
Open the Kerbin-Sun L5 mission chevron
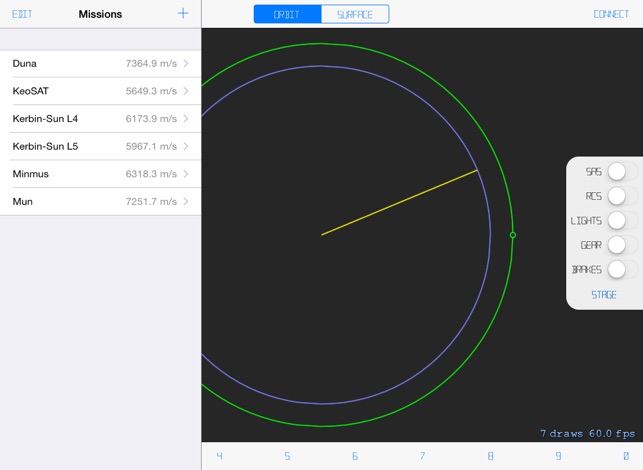[x=186, y=146]
